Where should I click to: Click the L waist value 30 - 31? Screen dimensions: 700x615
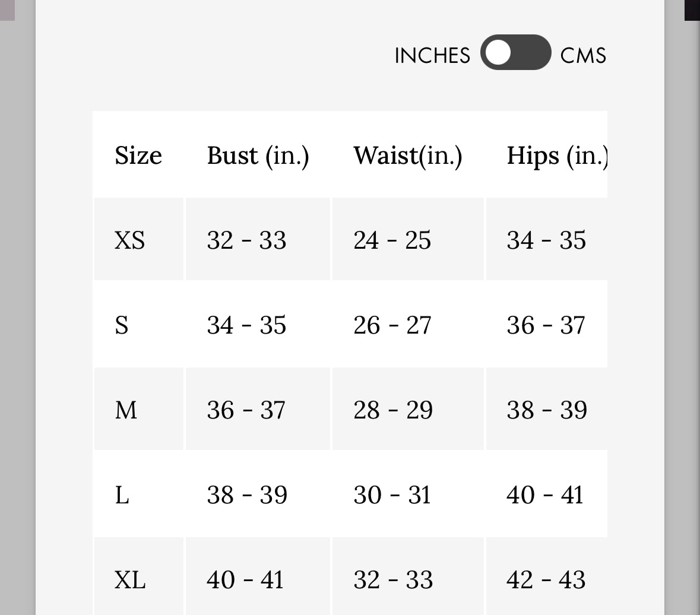pos(392,495)
